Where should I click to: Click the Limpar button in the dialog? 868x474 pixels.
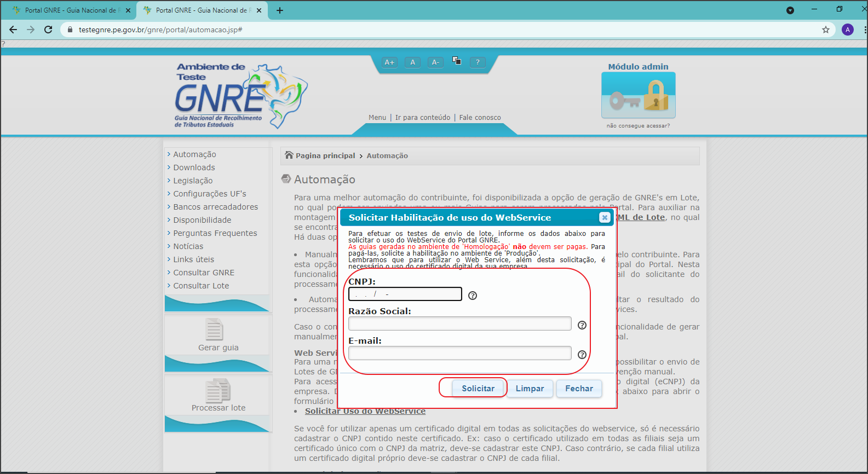click(x=530, y=389)
